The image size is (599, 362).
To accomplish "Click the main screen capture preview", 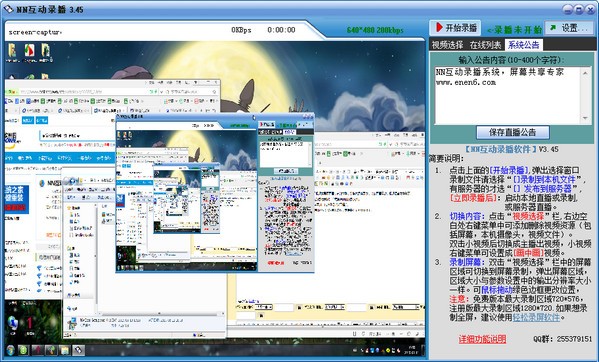I will point(215,199).
